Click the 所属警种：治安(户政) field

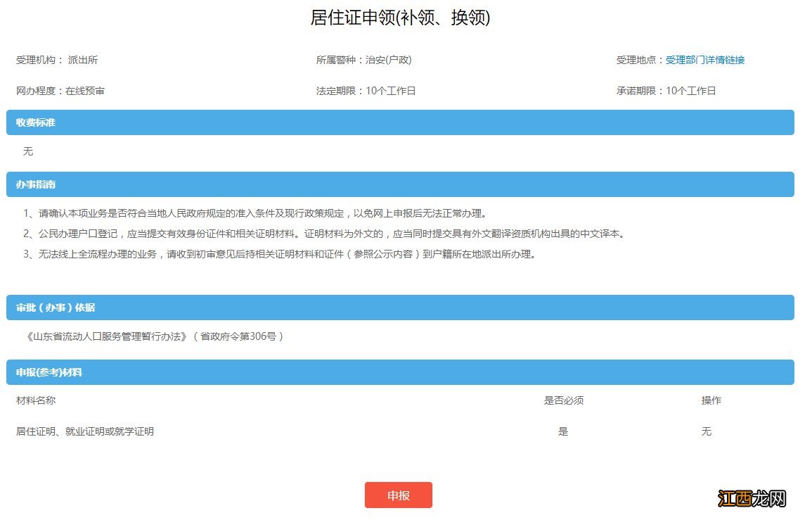coord(364,60)
